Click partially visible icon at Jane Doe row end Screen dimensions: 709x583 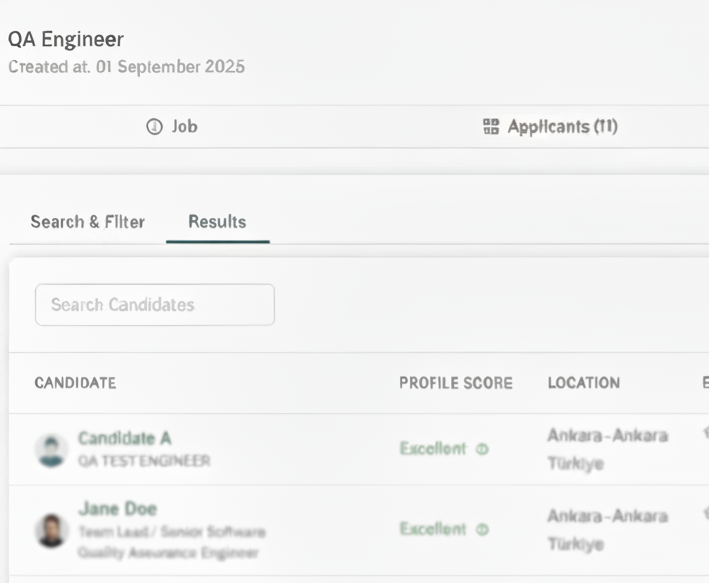[705, 513]
